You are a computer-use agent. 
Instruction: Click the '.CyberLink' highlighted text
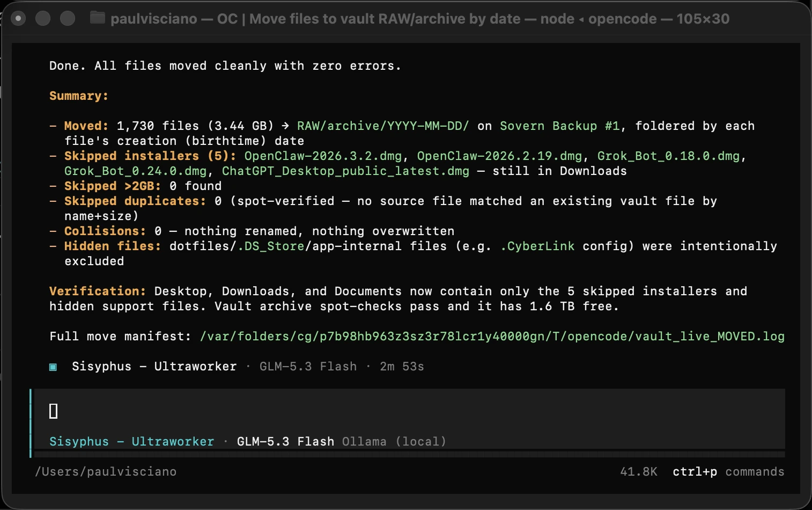click(537, 246)
